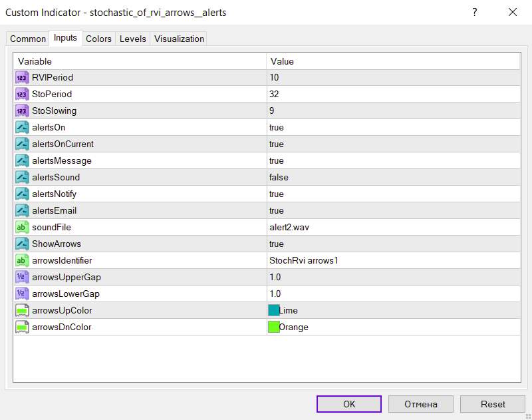Confirm settings with the OK button

(349, 404)
